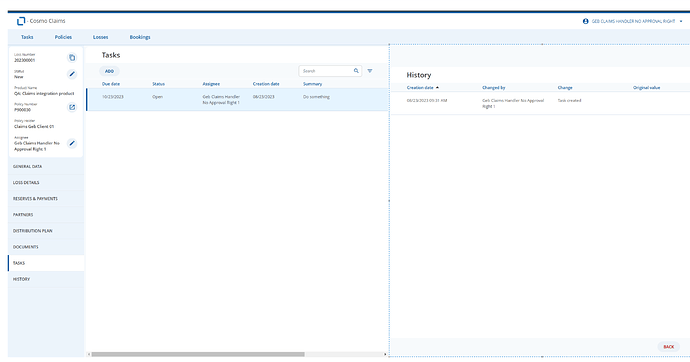Copy the loss number with copy icon
This screenshot has width=690, height=362.
coord(72,58)
